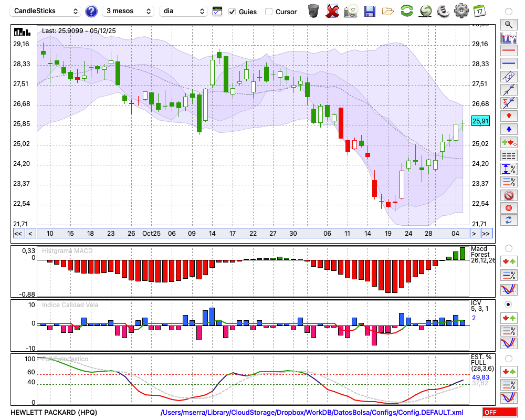Image resolution: width=525 pixels, height=420 pixels.
Task: Open the 'dia' interval dropdown
Action: click(x=183, y=11)
